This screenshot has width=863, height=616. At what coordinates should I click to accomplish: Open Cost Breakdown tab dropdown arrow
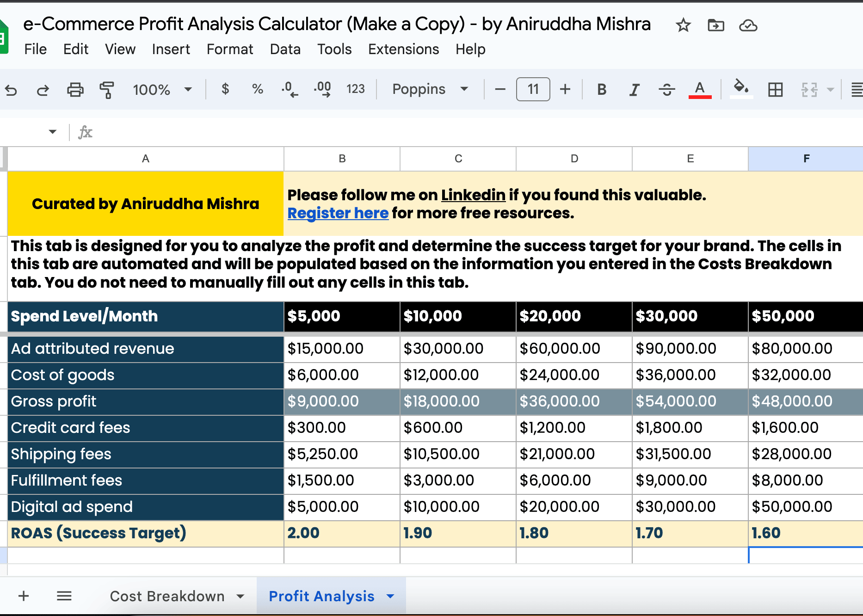coord(240,597)
